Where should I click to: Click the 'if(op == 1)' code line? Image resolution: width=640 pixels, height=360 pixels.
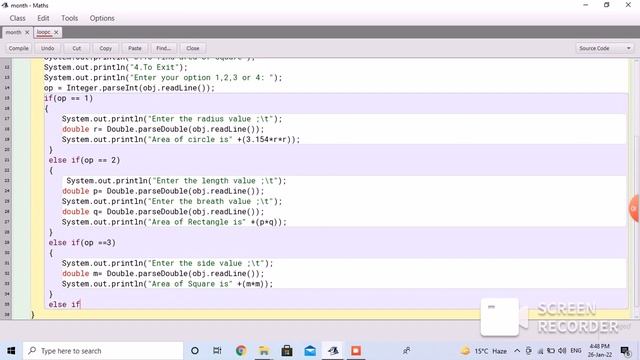click(x=69, y=98)
